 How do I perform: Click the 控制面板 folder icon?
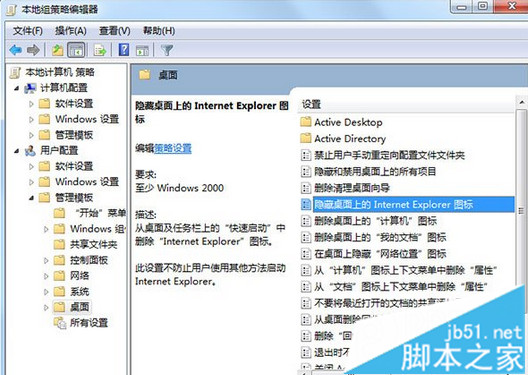59,260
